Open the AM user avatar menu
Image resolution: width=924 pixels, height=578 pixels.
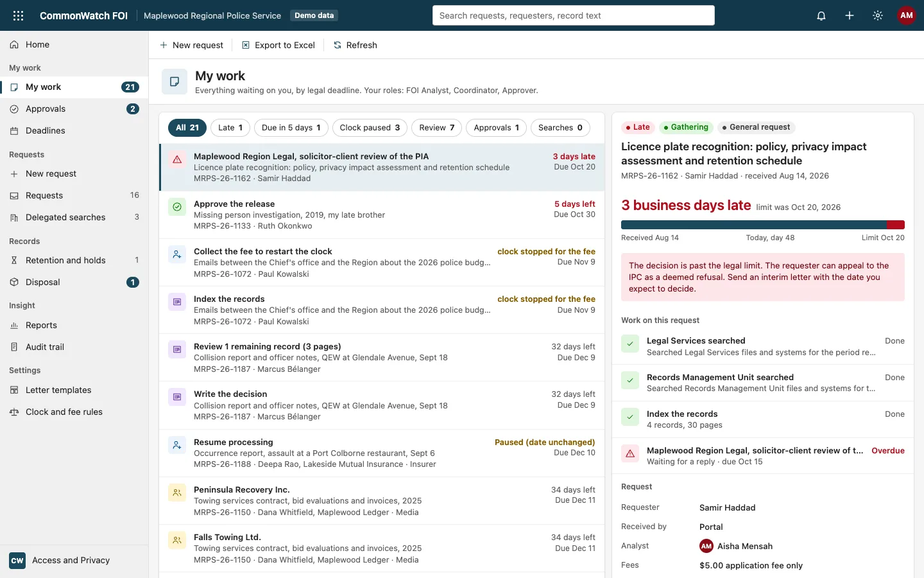907,15
